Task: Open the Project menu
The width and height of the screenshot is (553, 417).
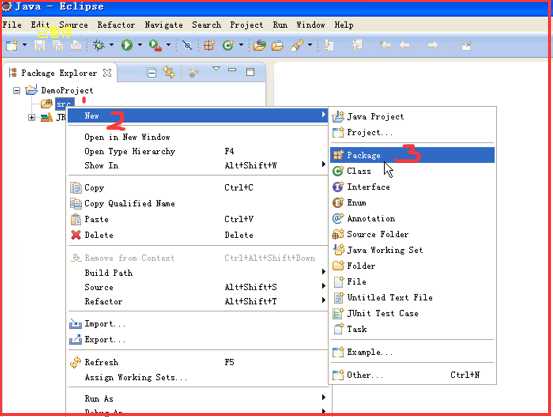Action: pyautogui.click(x=247, y=25)
